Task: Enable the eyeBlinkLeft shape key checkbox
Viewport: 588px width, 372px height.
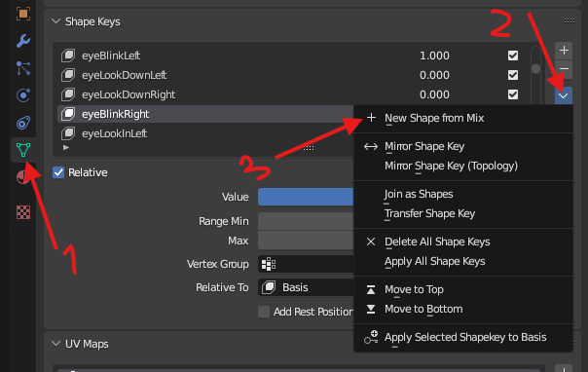Action: 513,56
